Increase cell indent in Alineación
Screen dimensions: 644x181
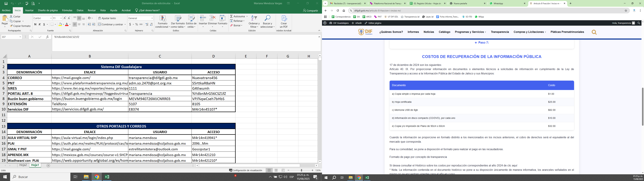coord(94,24)
